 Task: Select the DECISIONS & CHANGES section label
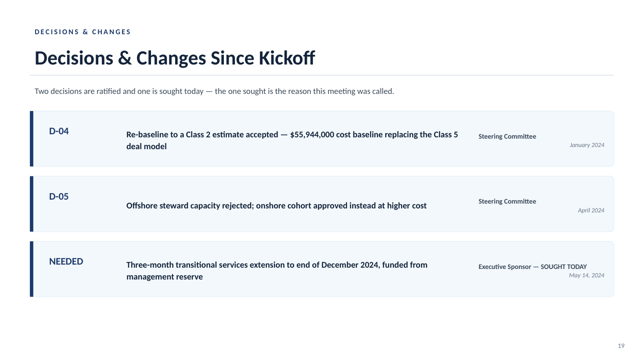pyautogui.click(x=83, y=32)
